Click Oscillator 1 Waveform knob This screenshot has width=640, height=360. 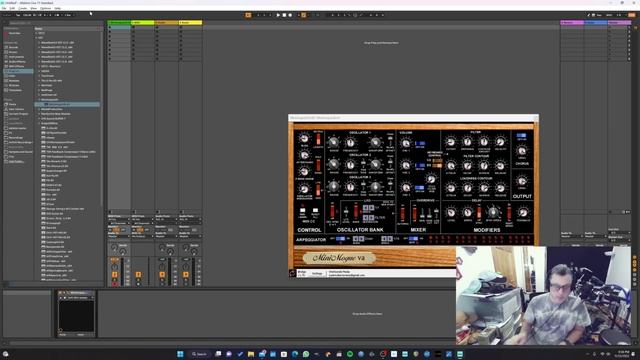click(375, 142)
